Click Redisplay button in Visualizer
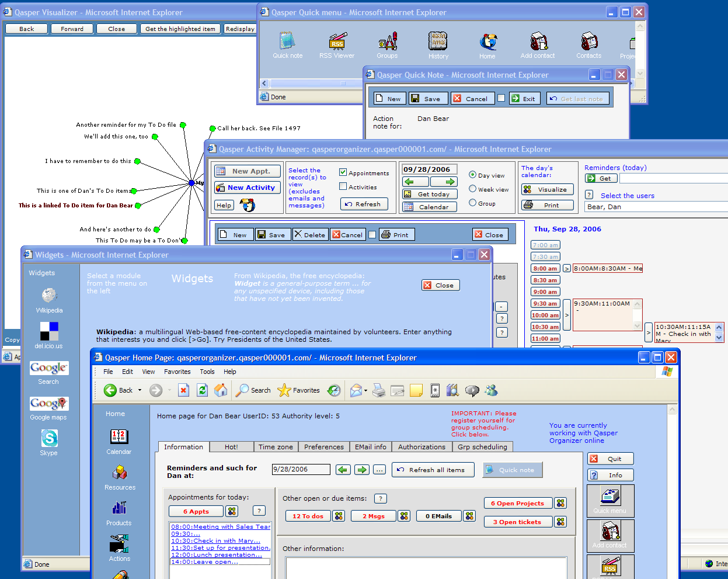This screenshot has height=579, width=728. [240, 29]
